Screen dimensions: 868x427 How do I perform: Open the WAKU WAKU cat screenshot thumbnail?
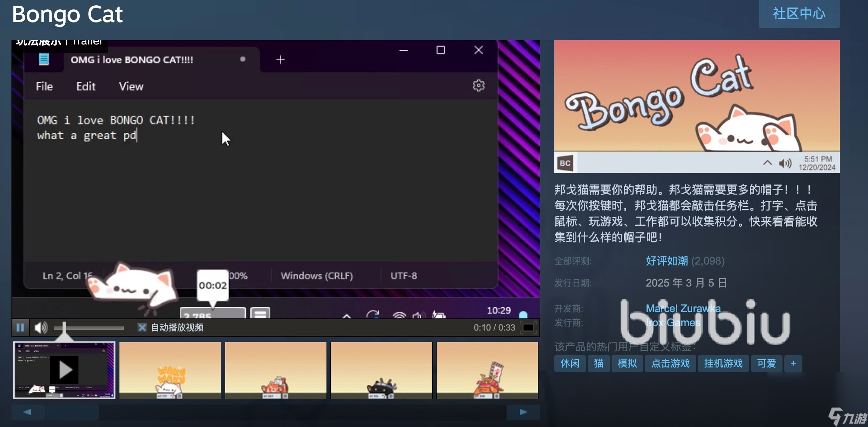[170, 370]
